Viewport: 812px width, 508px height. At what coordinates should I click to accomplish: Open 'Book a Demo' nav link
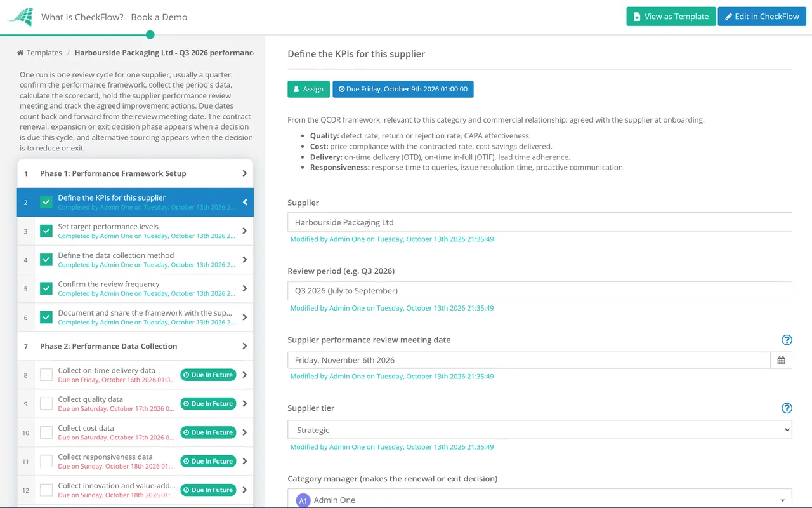click(159, 17)
